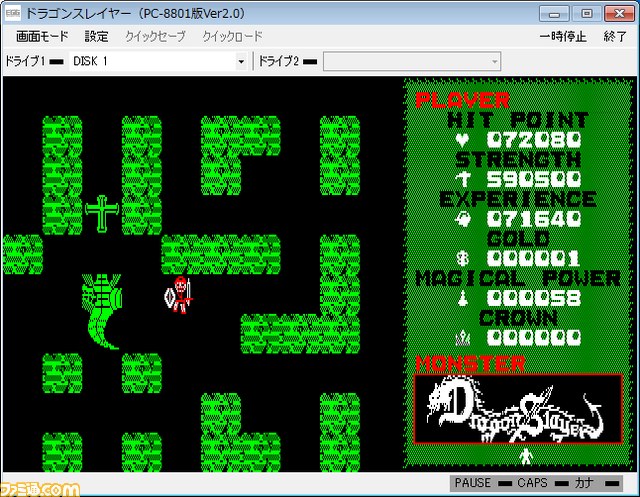Click the magic potion icon beside 000058

coord(462,298)
